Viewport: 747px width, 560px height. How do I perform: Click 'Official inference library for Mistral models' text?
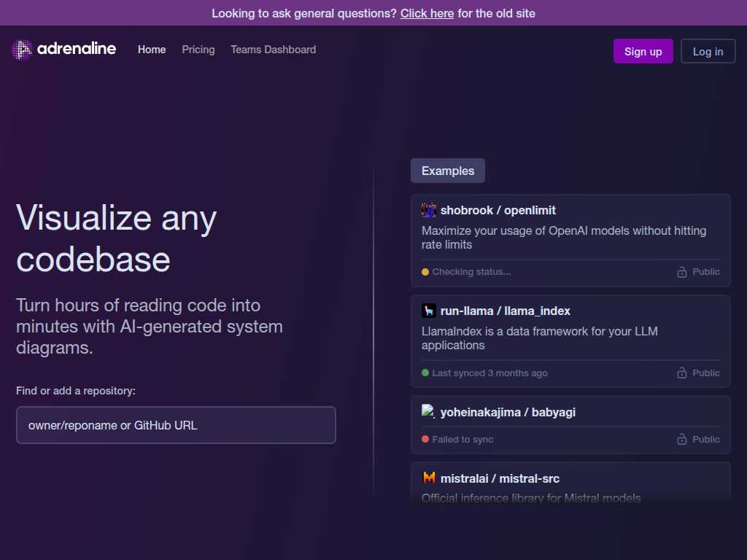531,498
